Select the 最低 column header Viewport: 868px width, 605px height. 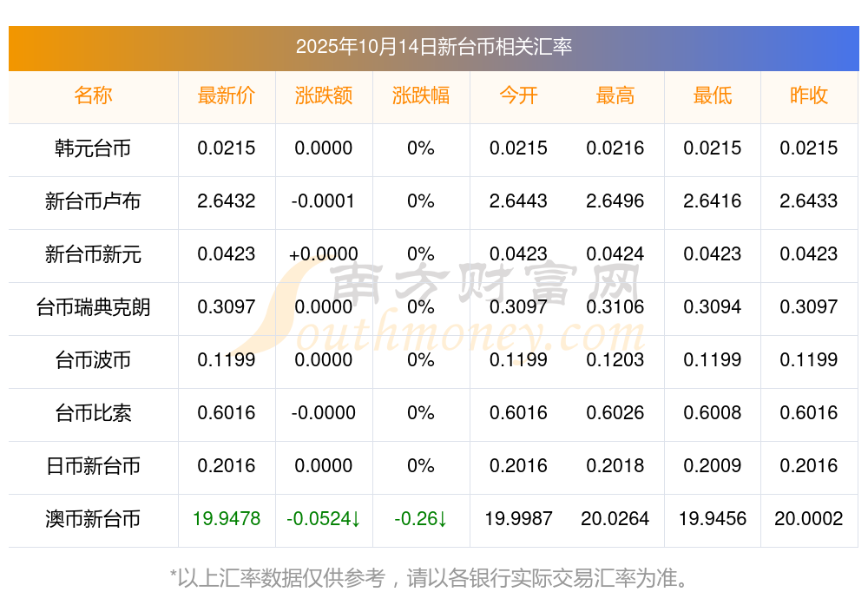tap(713, 96)
